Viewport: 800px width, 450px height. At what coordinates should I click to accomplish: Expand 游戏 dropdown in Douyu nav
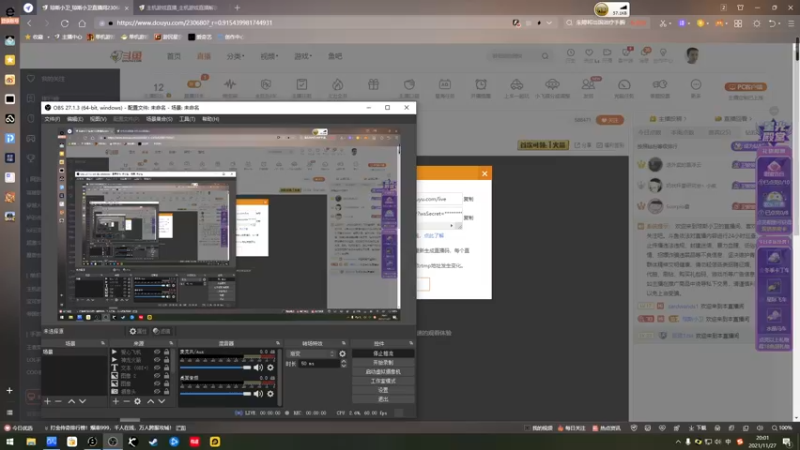(x=303, y=56)
